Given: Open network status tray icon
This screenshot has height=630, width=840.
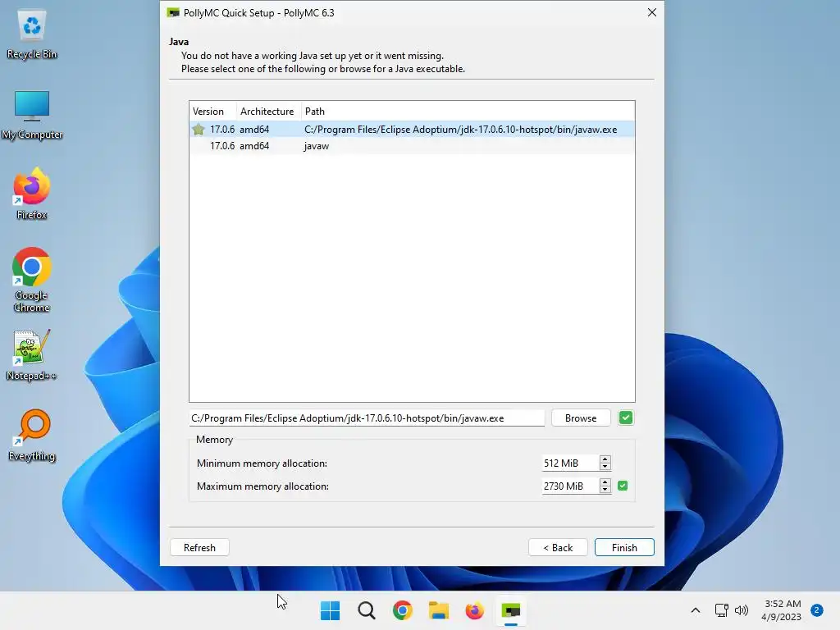Looking at the screenshot, I should tap(722, 610).
